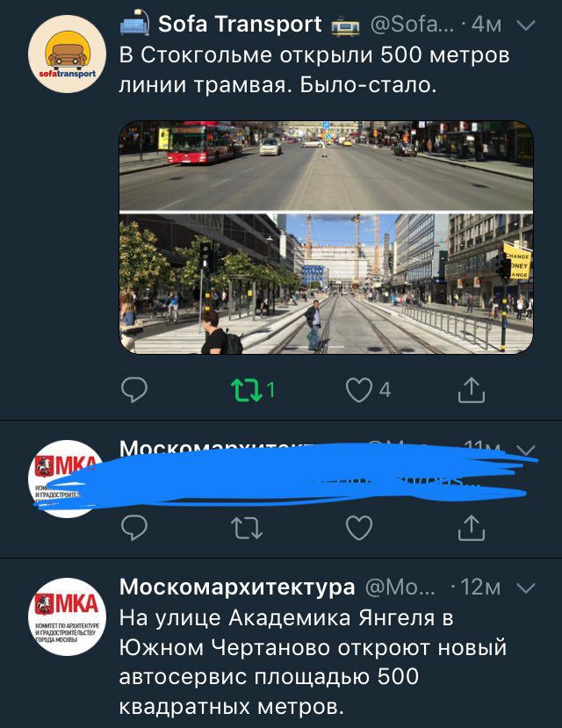Viewport: 562px width, 728px height.
Task: Undo the green retweet on Sofa Transport tweet
Action: click(x=247, y=390)
